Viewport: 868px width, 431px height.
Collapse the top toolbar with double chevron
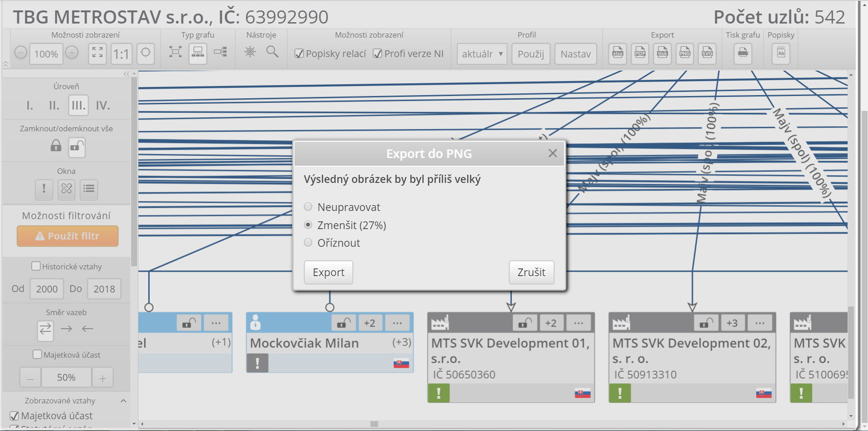pyautogui.click(x=6, y=64)
